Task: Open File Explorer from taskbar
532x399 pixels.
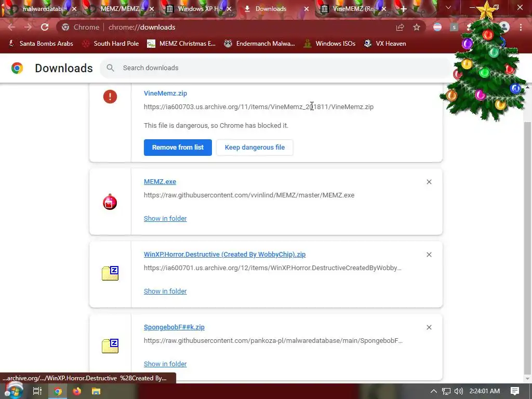Action: coord(96,391)
